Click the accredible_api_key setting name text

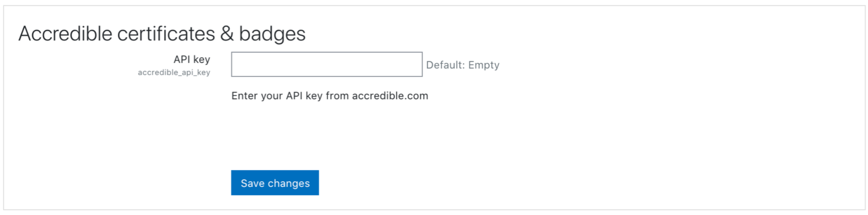174,73
